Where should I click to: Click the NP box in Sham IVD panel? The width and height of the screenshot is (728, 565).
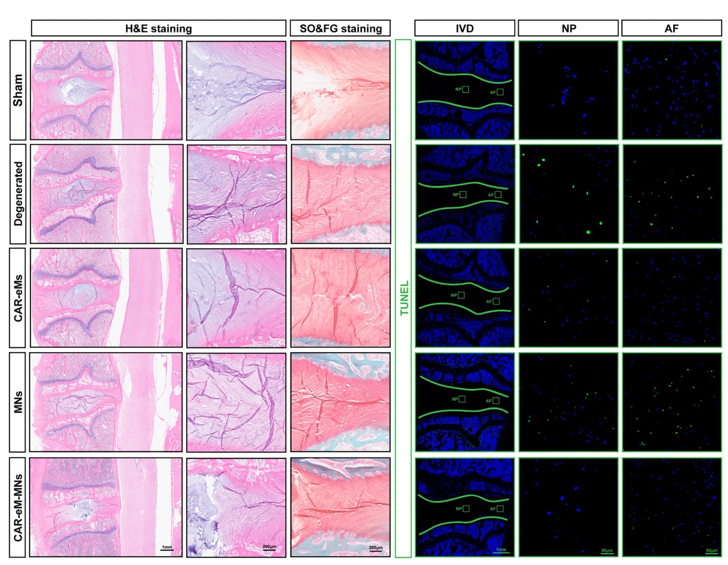tap(466, 89)
